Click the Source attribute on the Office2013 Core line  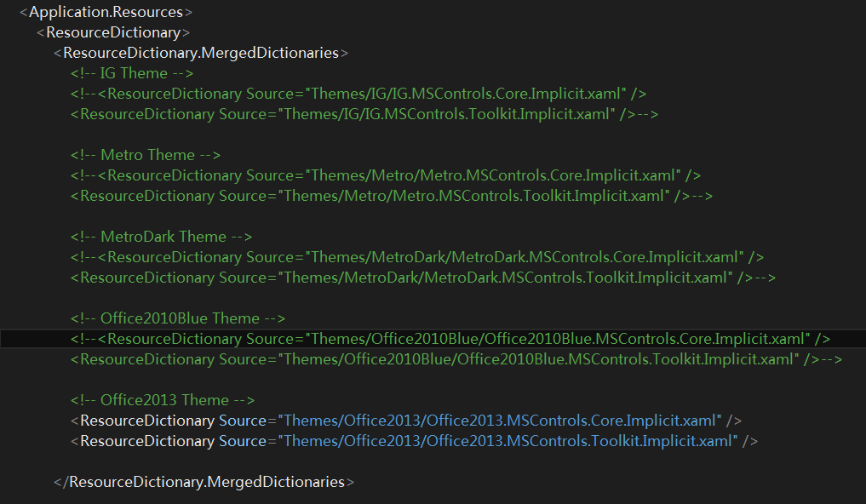click(x=243, y=421)
